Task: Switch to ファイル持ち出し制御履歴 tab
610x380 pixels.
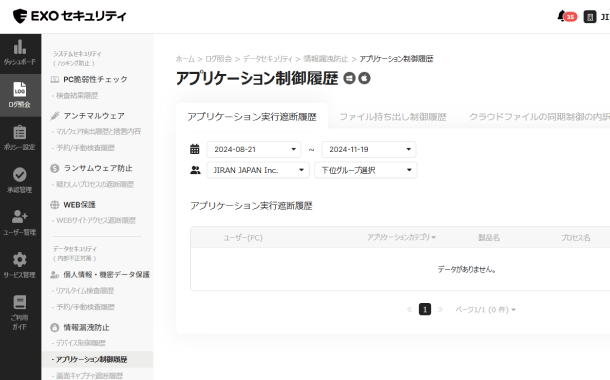Action: (x=393, y=117)
